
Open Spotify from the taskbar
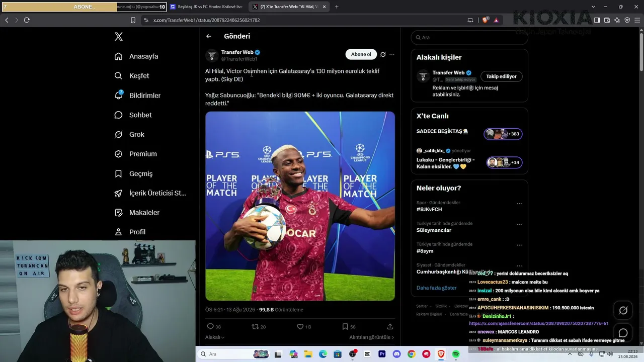[x=456, y=354]
